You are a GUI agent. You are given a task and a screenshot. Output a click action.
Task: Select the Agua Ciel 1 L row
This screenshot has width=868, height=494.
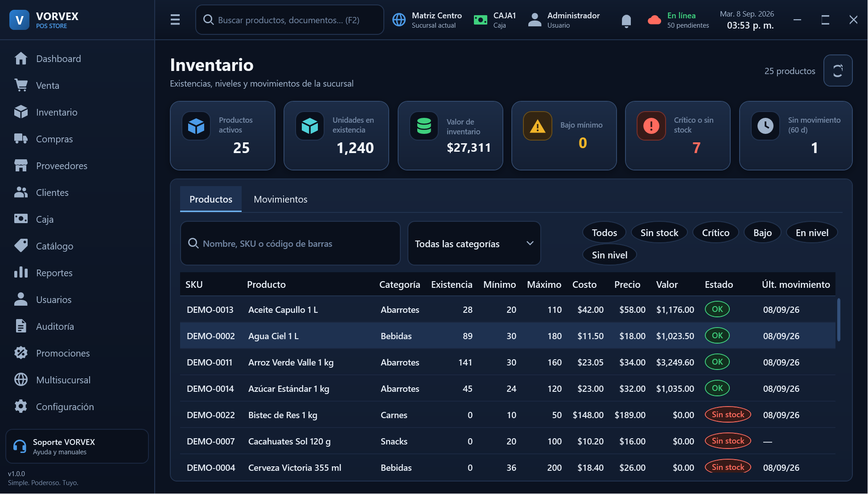508,336
